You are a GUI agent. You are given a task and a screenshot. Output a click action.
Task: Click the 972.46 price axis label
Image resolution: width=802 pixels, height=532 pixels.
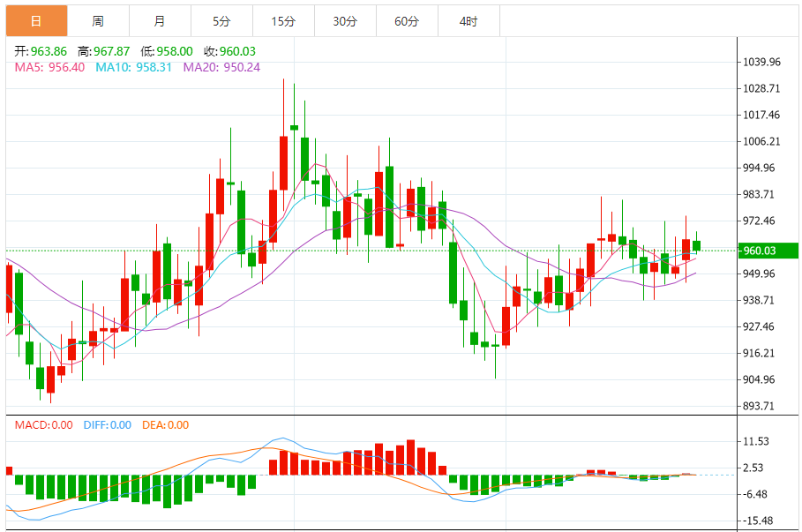pyautogui.click(x=759, y=221)
